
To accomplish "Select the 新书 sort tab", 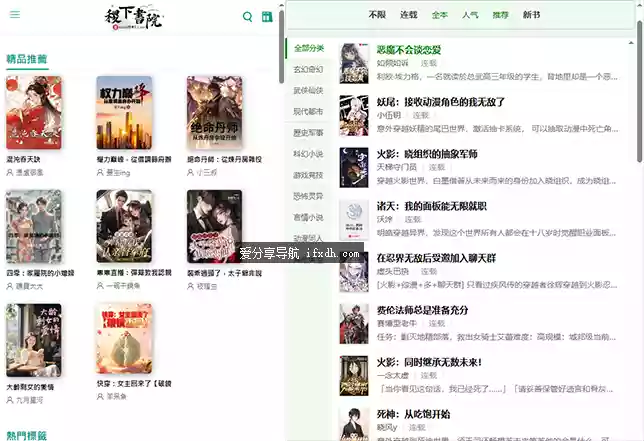I will [531, 15].
